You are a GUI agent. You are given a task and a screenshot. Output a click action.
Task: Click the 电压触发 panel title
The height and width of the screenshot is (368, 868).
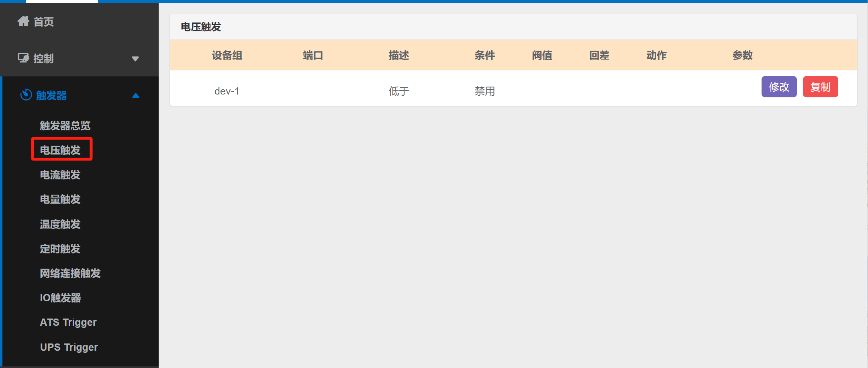pyautogui.click(x=201, y=27)
